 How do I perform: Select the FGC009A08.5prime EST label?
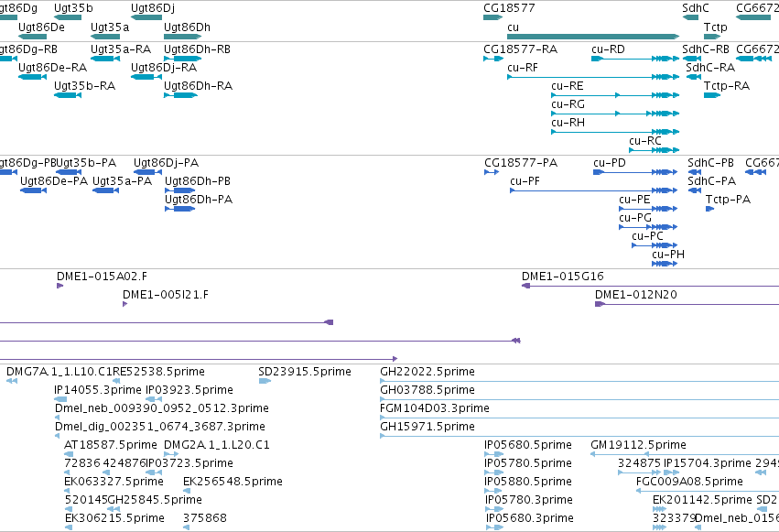coord(689,482)
